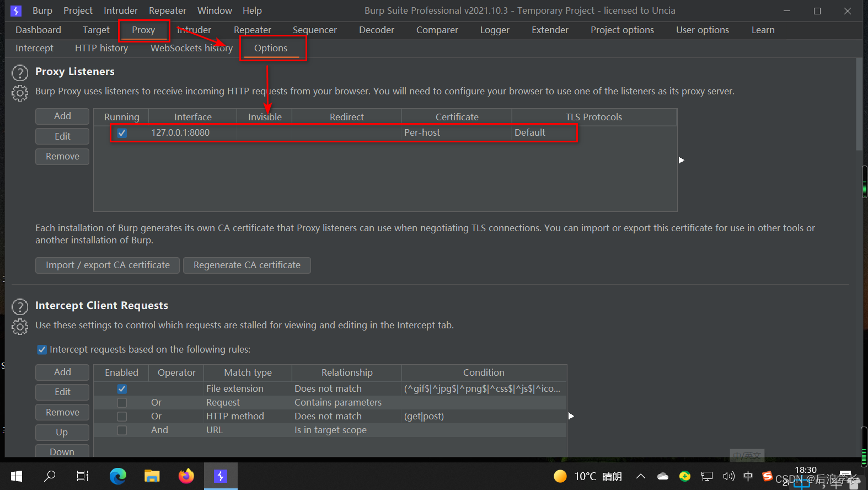Screen dimensions: 868x490
Task: Open network tray icon
Action: (707, 476)
